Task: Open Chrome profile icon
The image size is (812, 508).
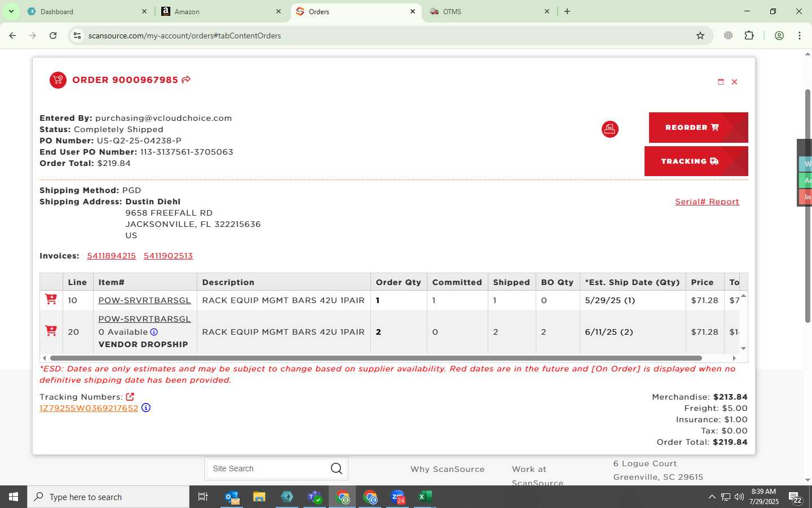Action: (x=779, y=36)
